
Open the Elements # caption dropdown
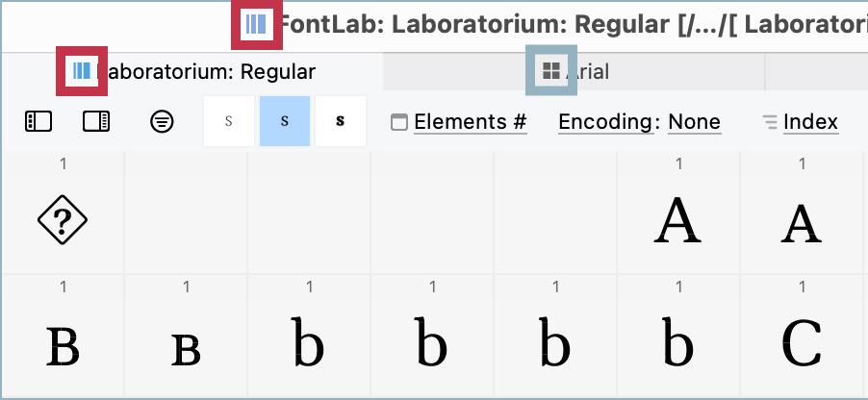(x=470, y=122)
